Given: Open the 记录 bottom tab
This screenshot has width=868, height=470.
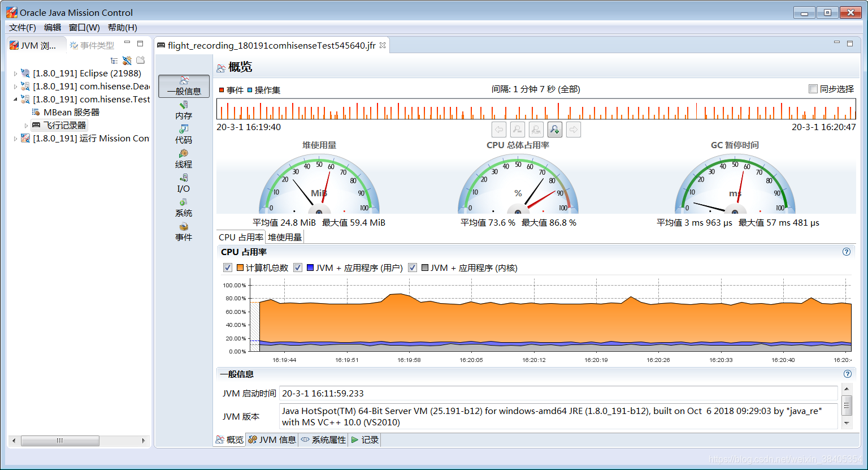Looking at the screenshot, I should (x=365, y=439).
